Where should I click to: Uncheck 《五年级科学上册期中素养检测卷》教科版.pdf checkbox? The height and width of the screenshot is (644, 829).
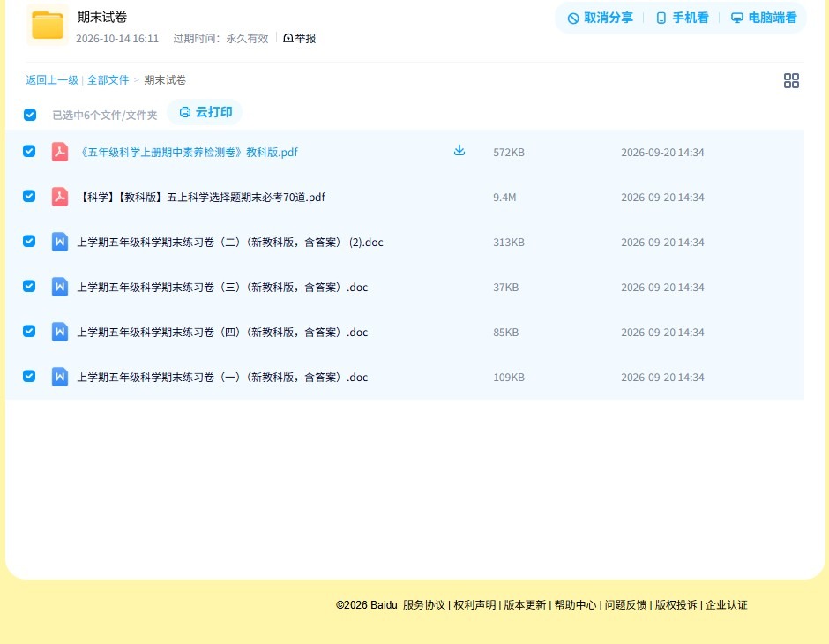pyautogui.click(x=29, y=151)
